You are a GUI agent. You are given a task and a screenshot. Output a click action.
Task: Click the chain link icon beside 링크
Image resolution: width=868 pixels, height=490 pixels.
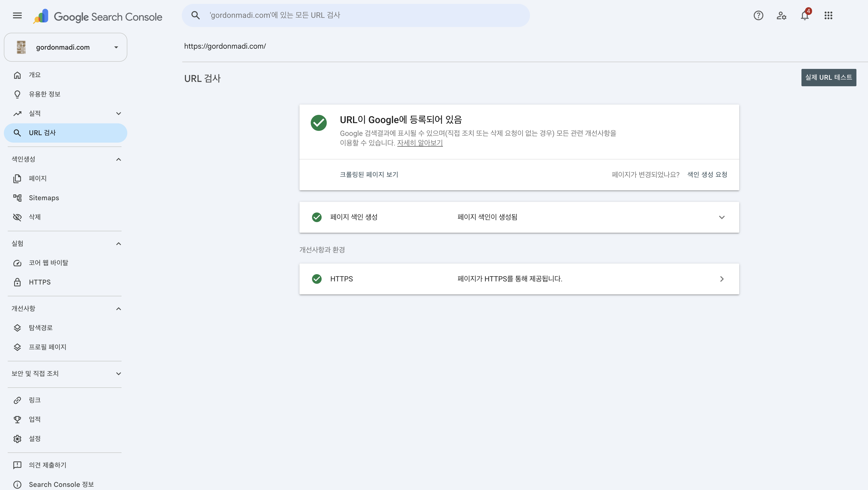[17, 400]
